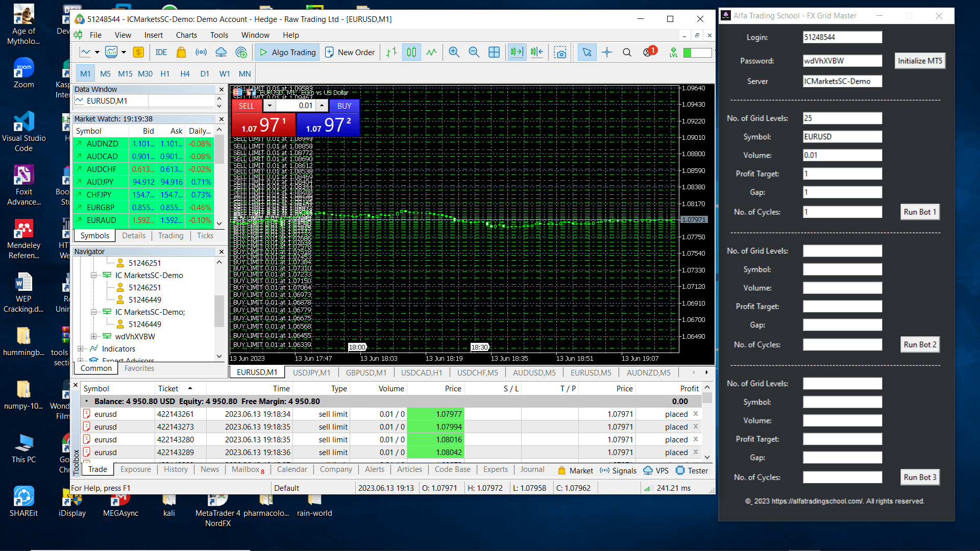The height and width of the screenshot is (551, 980).
Task: Open the Charts menu
Action: pos(186,35)
